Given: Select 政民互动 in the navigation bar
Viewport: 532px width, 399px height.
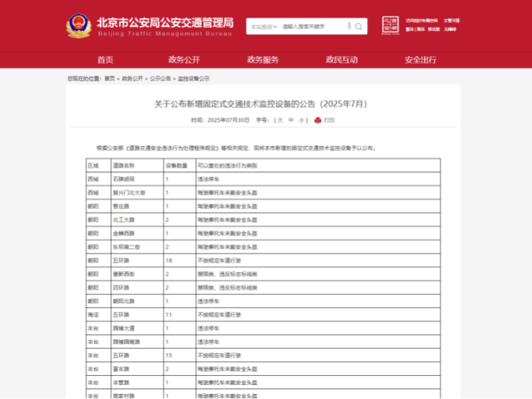Looking at the screenshot, I should pyautogui.click(x=341, y=60).
